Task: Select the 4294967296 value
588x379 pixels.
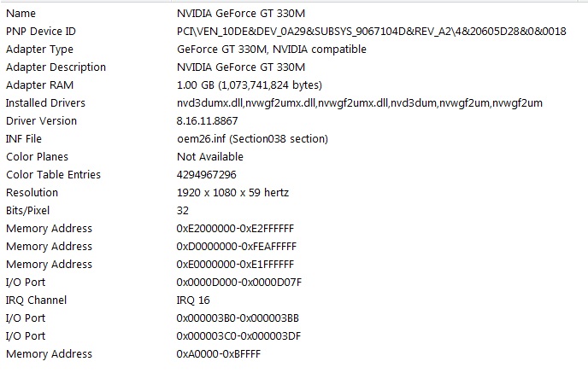Action: tap(207, 175)
